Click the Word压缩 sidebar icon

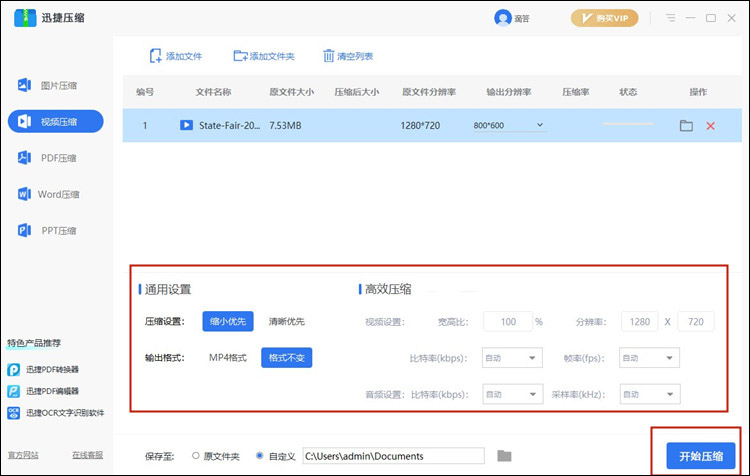tap(24, 194)
